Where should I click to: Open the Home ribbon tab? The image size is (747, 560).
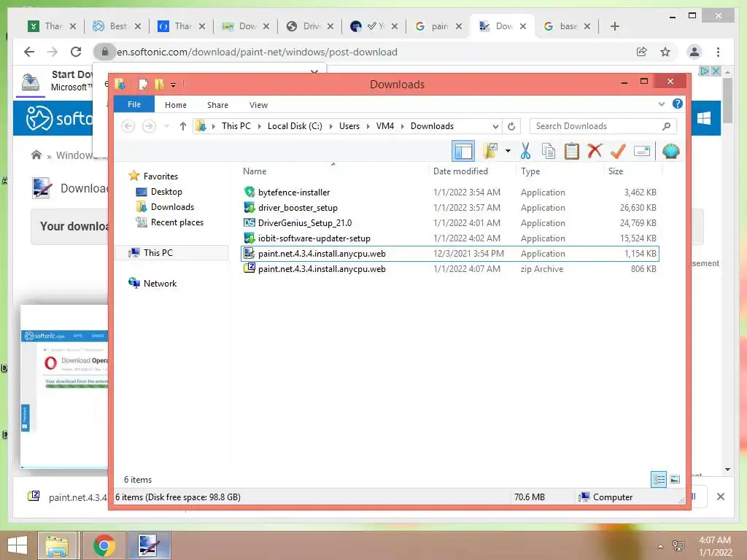click(175, 105)
